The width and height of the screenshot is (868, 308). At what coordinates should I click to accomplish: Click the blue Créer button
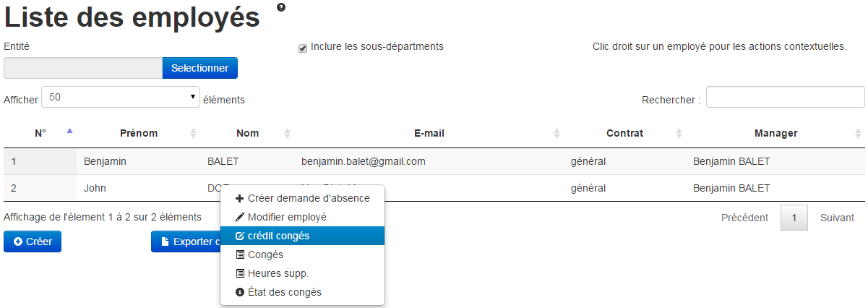pyautogui.click(x=33, y=241)
